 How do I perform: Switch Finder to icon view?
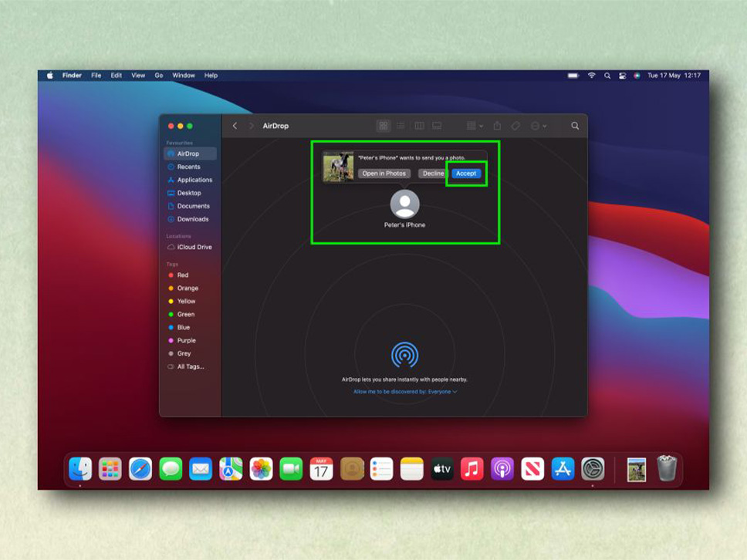point(383,126)
